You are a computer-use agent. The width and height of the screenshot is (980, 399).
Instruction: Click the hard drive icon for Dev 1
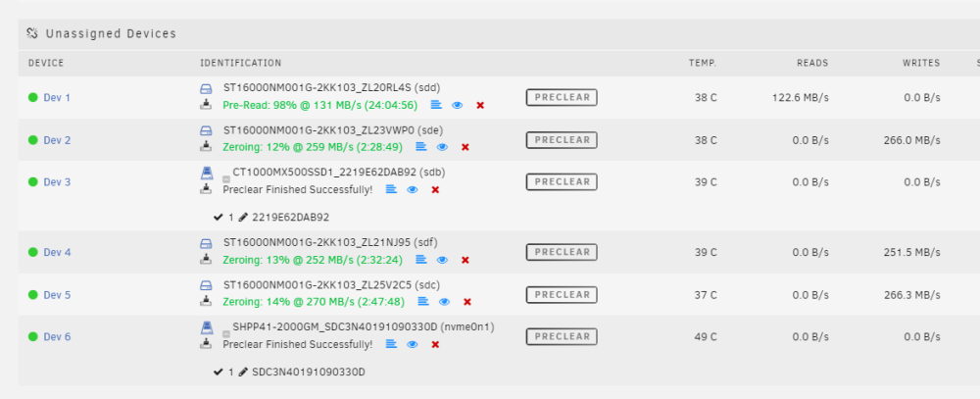pos(206,89)
